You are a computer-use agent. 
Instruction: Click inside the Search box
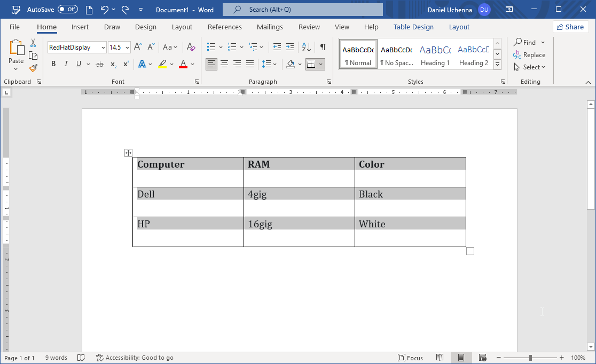(302, 9)
